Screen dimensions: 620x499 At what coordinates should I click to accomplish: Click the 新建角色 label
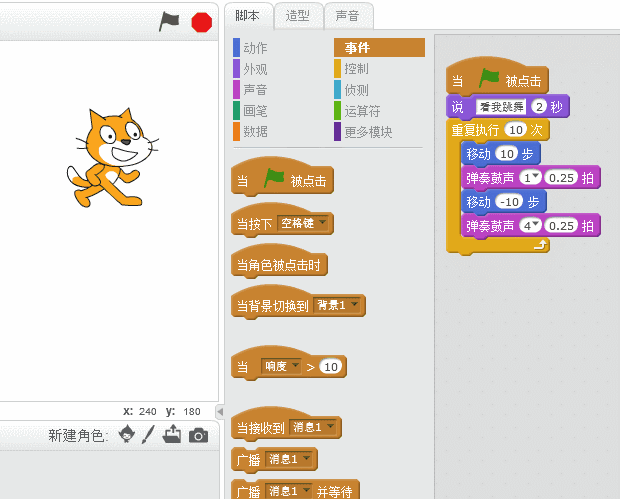coord(78,436)
